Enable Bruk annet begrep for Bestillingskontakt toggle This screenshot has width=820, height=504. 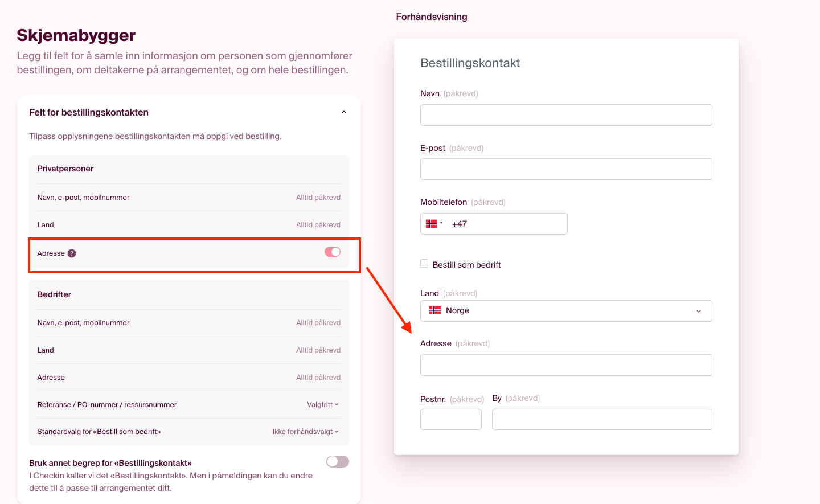[337, 462]
